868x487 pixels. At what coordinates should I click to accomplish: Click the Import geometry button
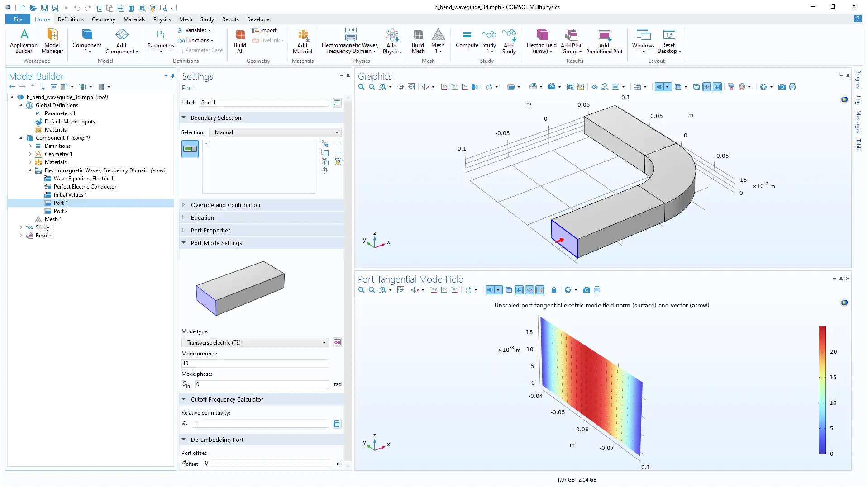pyautogui.click(x=265, y=30)
